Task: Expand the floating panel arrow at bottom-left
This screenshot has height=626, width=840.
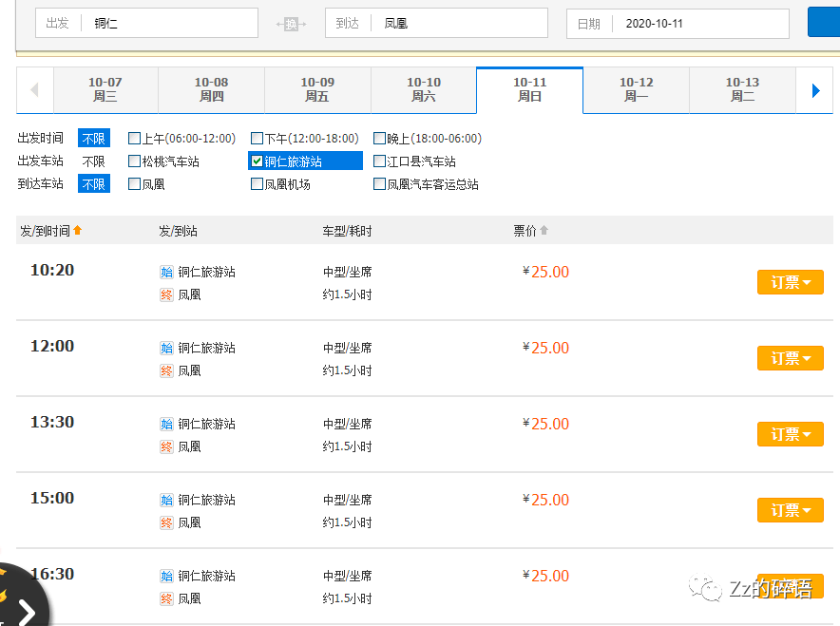Action: pyautogui.click(x=26, y=611)
